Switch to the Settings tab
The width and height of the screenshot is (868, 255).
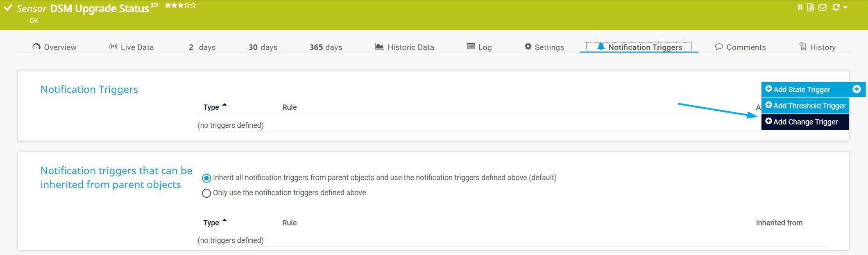coord(544,47)
